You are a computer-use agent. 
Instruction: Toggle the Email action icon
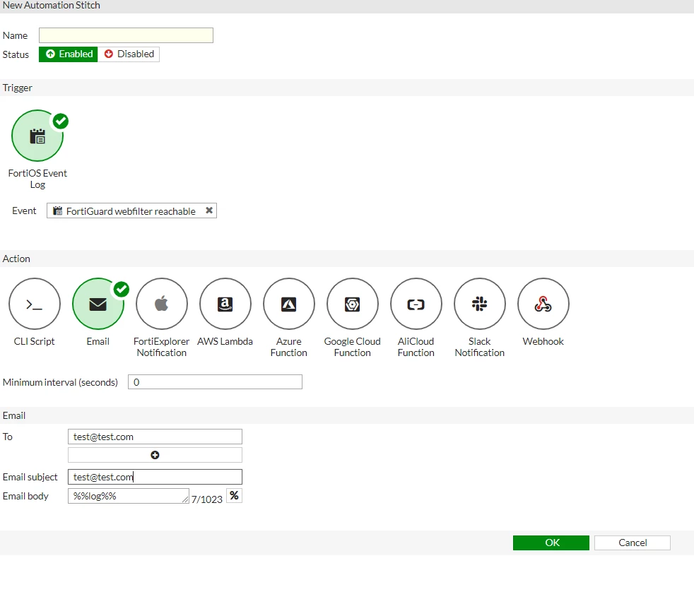coord(98,304)
